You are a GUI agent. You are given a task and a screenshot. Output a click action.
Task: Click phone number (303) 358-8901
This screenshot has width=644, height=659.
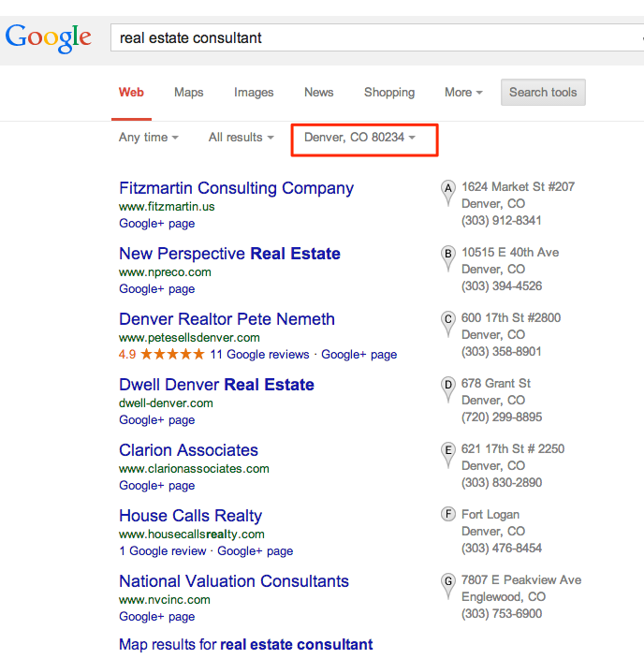click(x=501, y=351)
